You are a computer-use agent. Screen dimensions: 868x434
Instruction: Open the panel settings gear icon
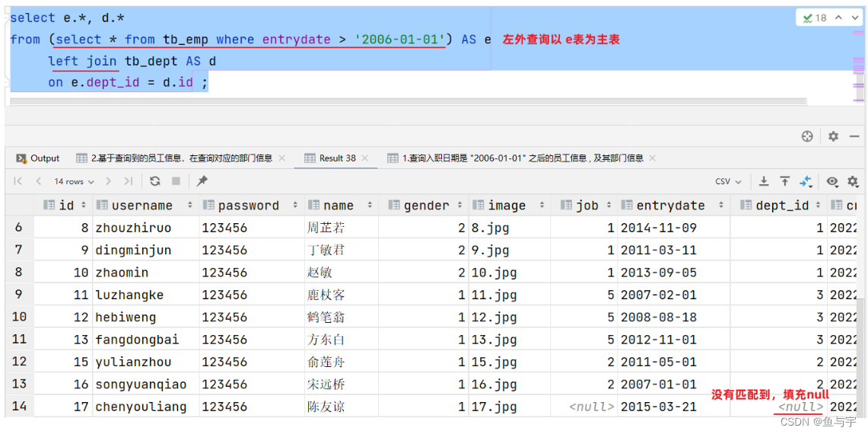[833, 136]
